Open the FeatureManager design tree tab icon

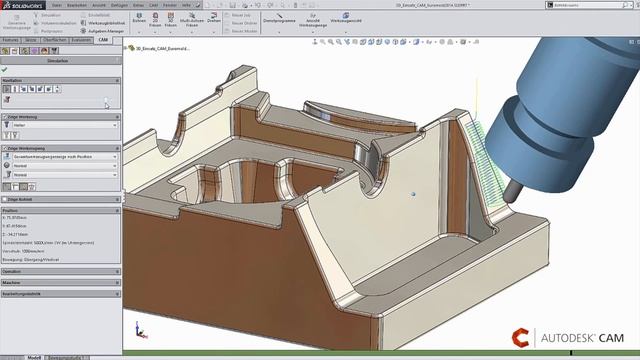click(x=5, y=51)
